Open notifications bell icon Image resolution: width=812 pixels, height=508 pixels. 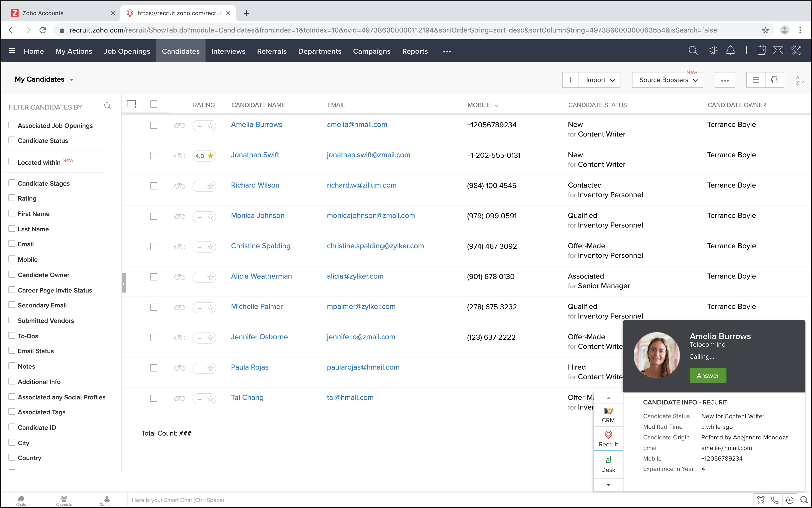tap(730, 51)
